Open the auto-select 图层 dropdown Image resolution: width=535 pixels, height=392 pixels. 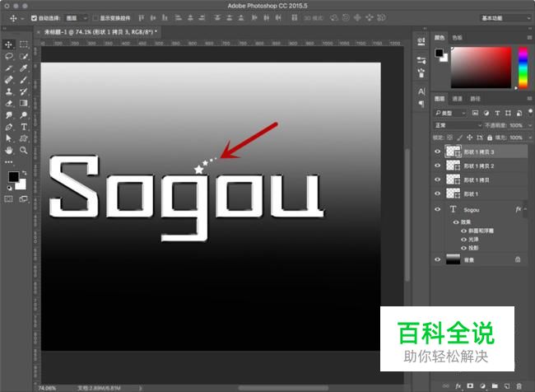pos(77,18)
